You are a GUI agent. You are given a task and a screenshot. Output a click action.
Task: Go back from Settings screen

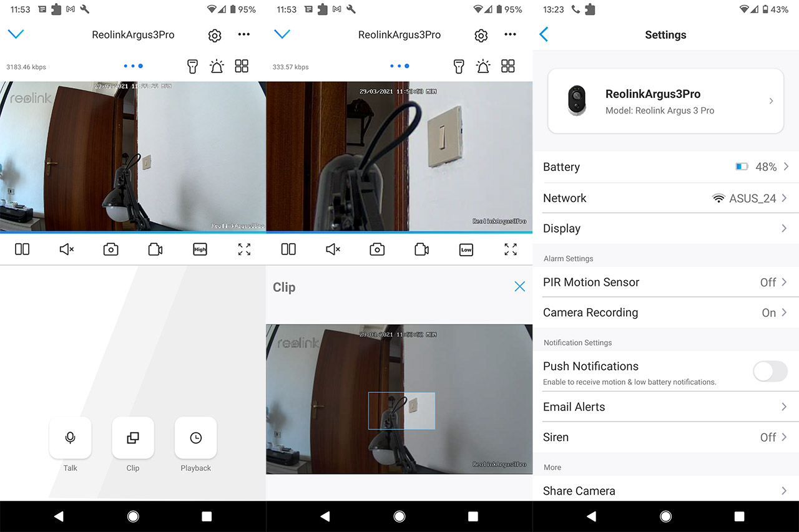click(544, 34)
